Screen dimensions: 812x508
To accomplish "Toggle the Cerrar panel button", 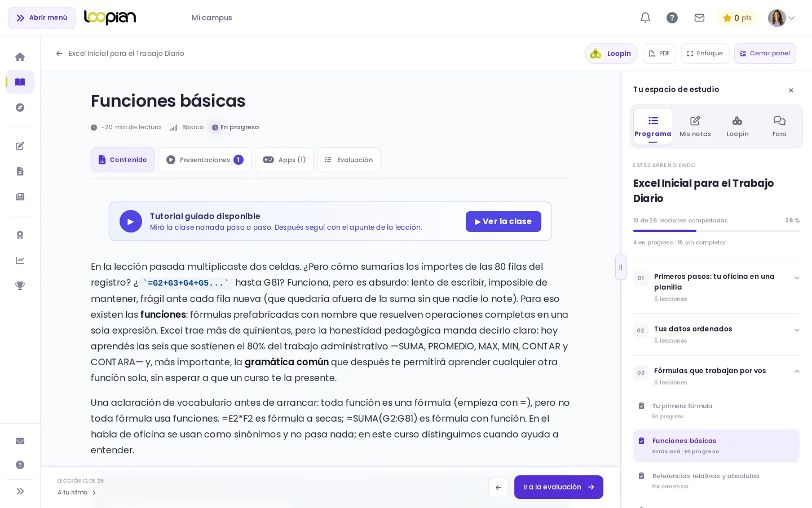I will click(x=765, y=54).
